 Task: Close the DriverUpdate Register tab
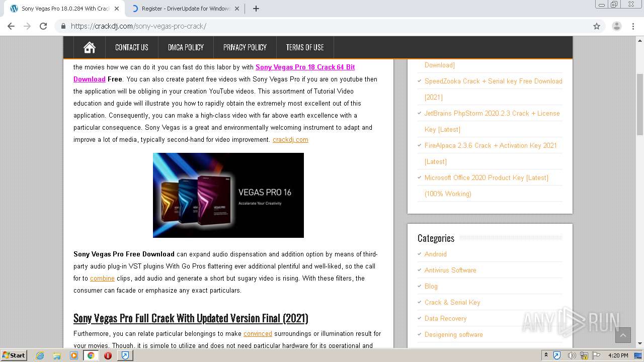[x=236, y=9]
